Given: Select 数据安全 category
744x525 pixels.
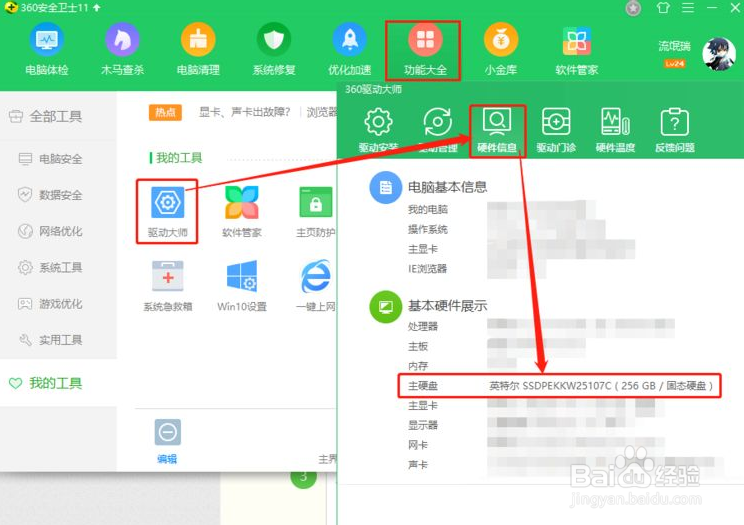Looking at the screenshot, I should coord(50,195).
